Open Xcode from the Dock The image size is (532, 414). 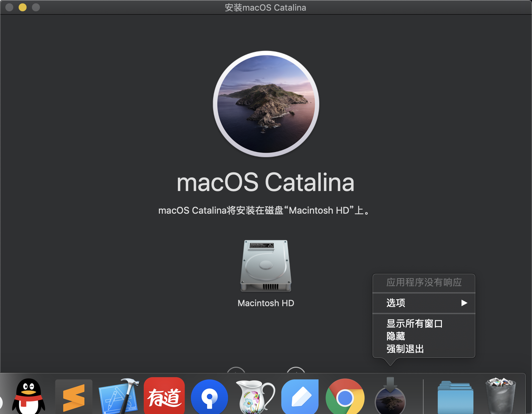(119, 396)
